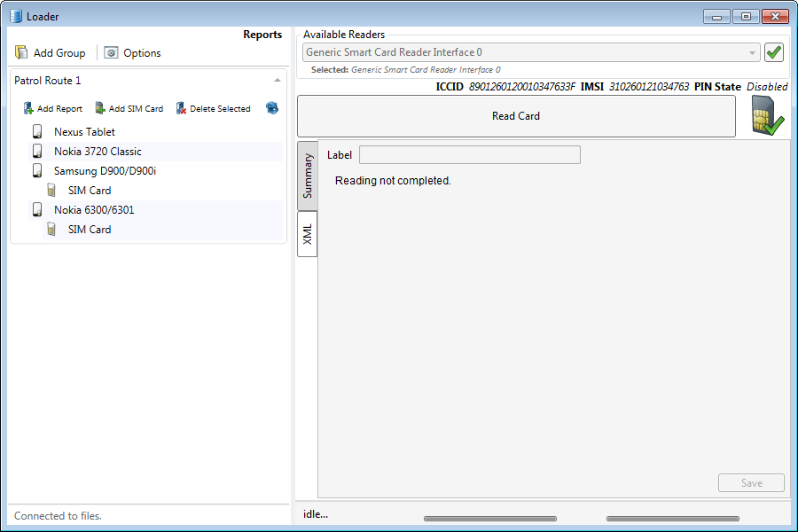This screenshot has width=798, height=532.
Task: Click the first progress bar beside idle status
Action: pos(490,518)
